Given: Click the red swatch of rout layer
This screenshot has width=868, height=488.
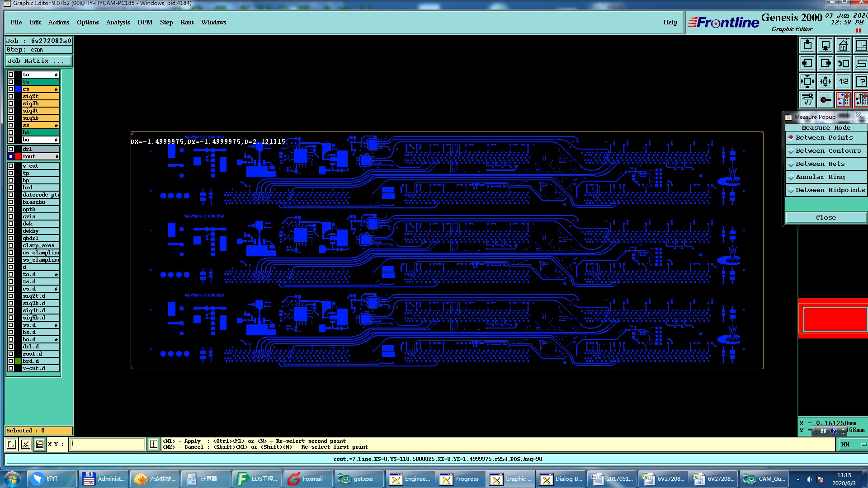Looking at the screenshot, I should point(18,156).
